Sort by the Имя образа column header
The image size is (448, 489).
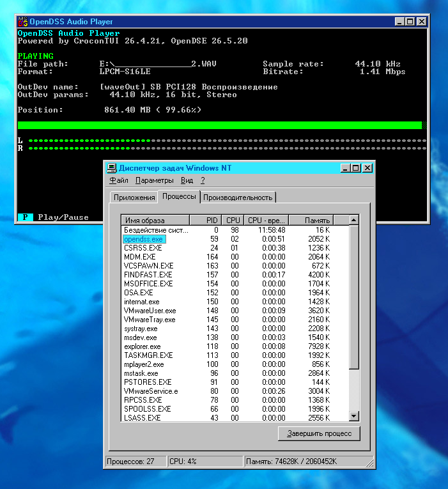[x=155, y=220]
